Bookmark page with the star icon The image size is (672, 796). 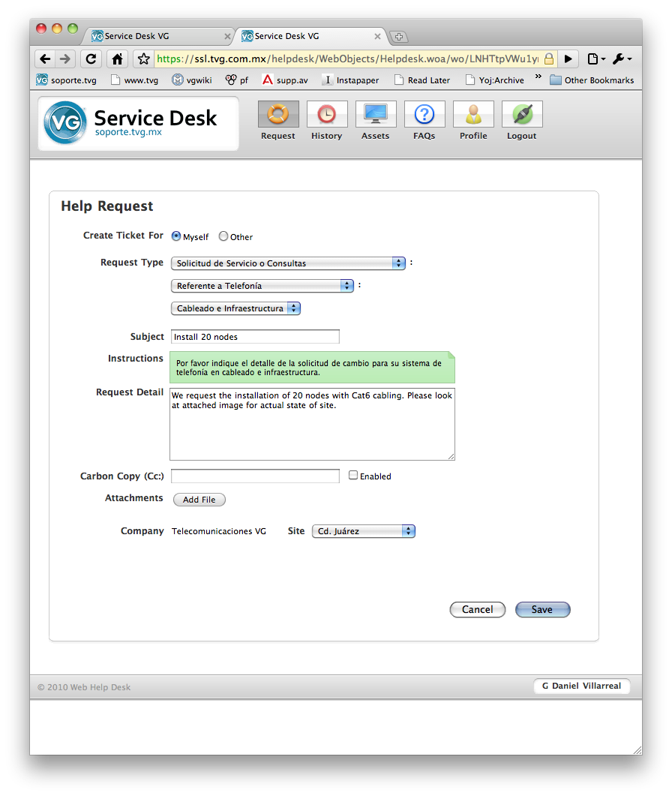pos(144,59)
